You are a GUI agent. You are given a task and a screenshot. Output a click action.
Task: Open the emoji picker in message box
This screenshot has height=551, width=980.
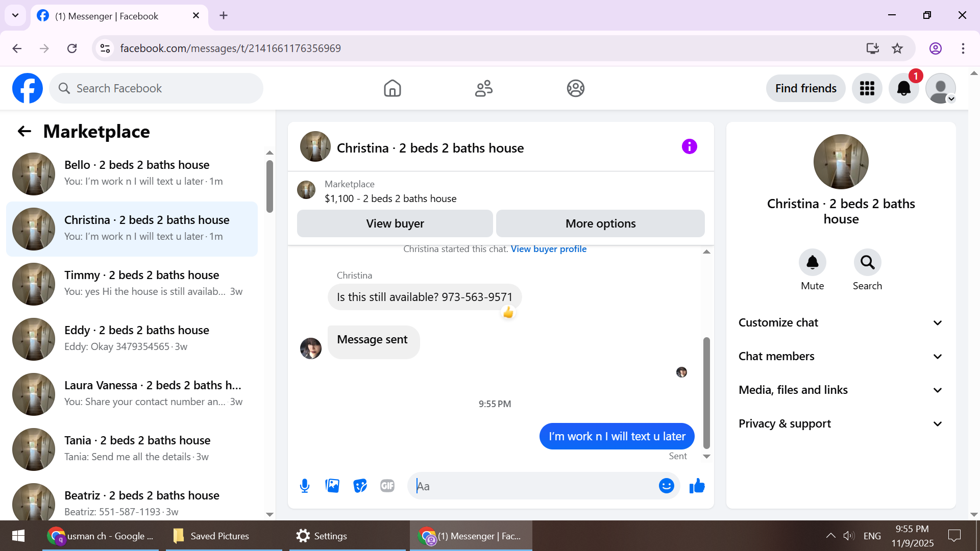click(x=666, y=486)
